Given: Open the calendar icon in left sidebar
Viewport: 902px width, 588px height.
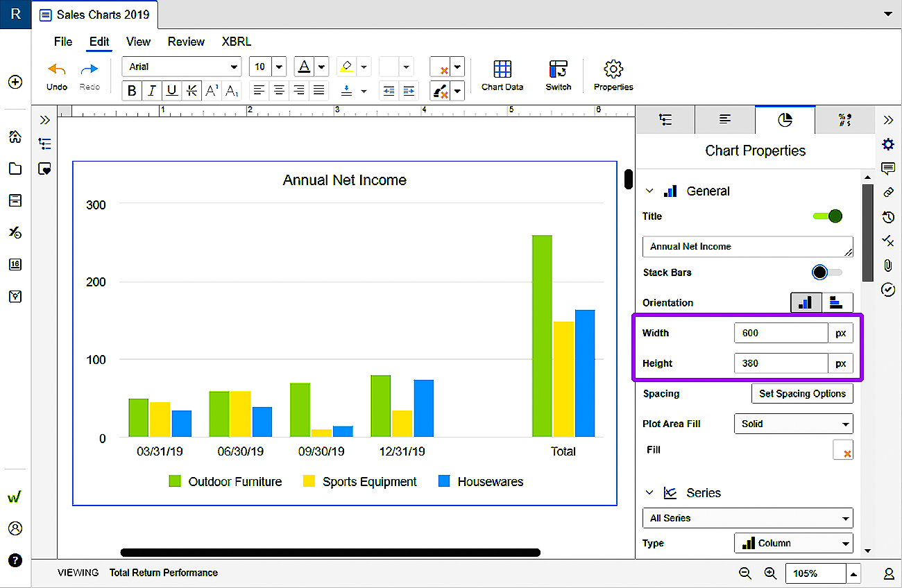Looking at the screenshot, I should tap(15, 264).
